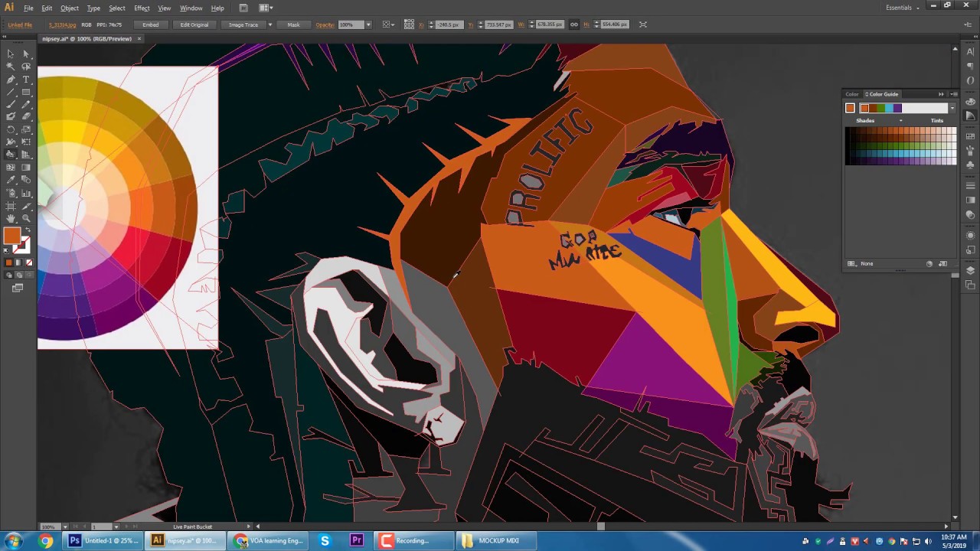The width and height of the screenshot is (980, 551).
Task: Choose the Rectangle tool
Action: (x=26, y=92)
